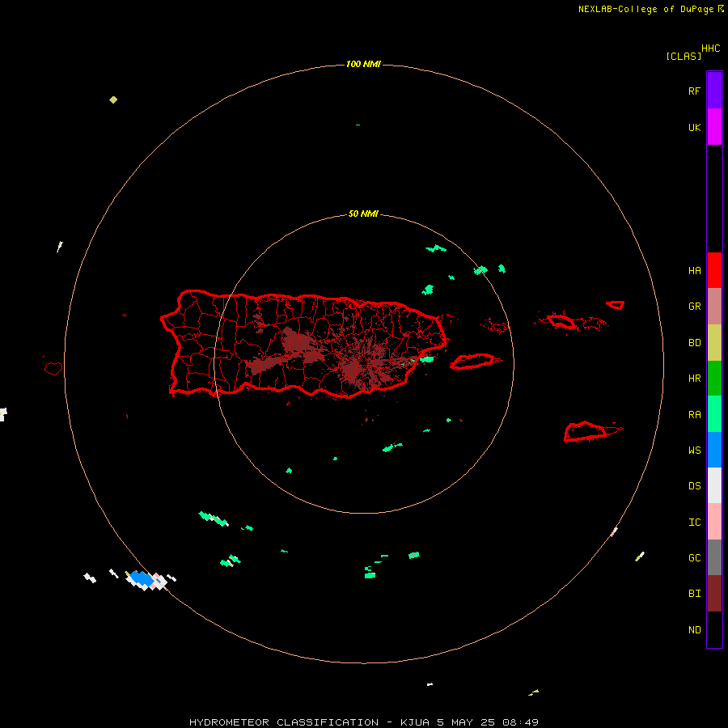Click the purple RF color swatch
Viewport: 728px width, 728px height.
coord(714,91)
